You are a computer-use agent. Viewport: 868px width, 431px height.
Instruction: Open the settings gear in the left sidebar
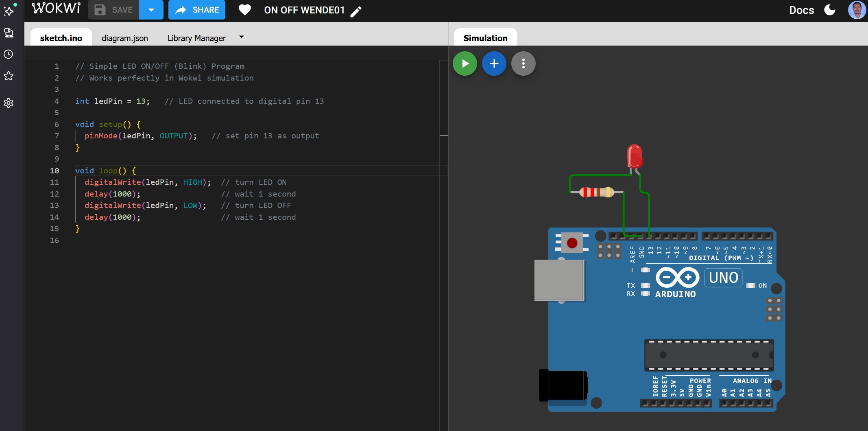click(9, 103)
